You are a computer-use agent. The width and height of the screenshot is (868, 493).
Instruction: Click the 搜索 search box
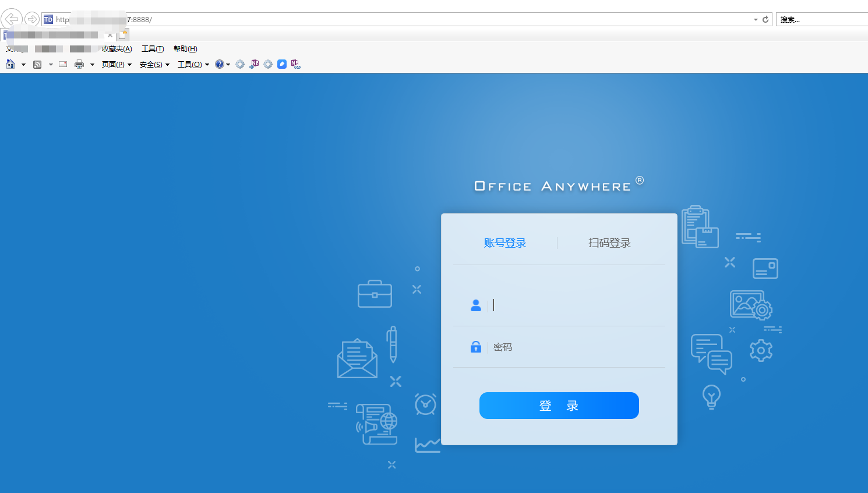pos(821,19)
